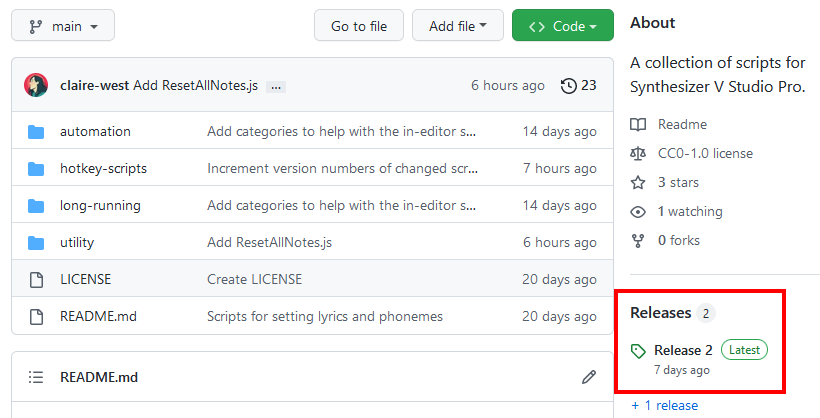Click the README.md list outline icon
This screenshot has width=820, height=418.
click(37, 377)
